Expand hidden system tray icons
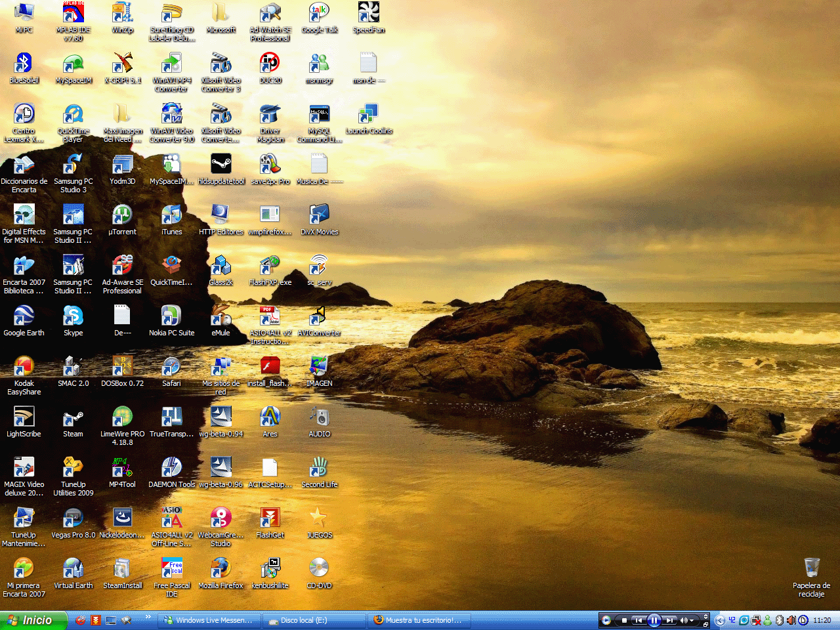The image size is (840, 630). pos(720,620)
